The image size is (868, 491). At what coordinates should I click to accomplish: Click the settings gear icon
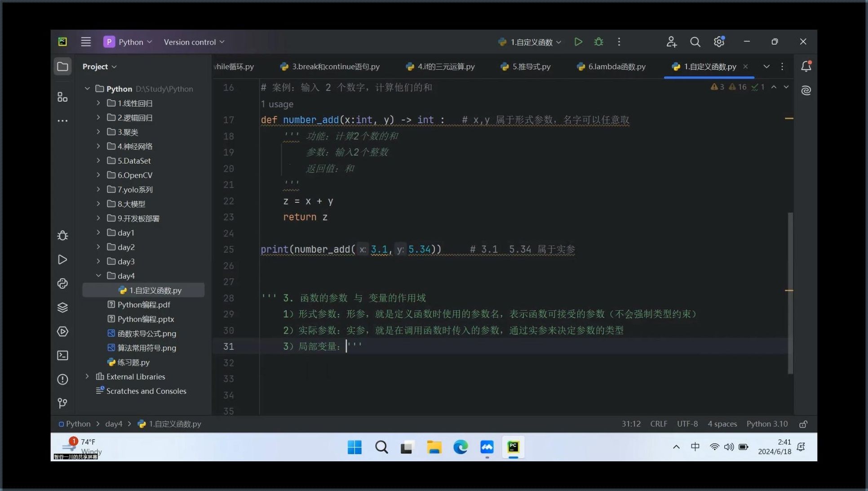coord(720,42)
